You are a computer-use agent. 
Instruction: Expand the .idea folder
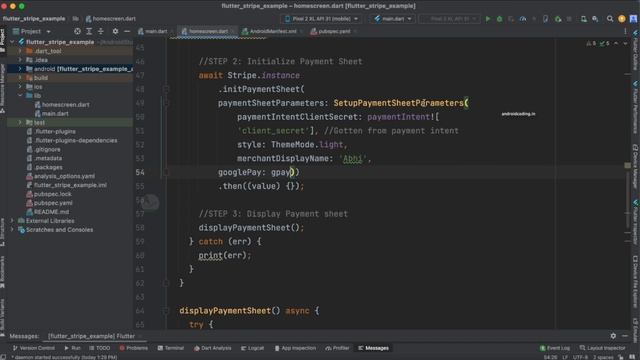pos(20,60)
